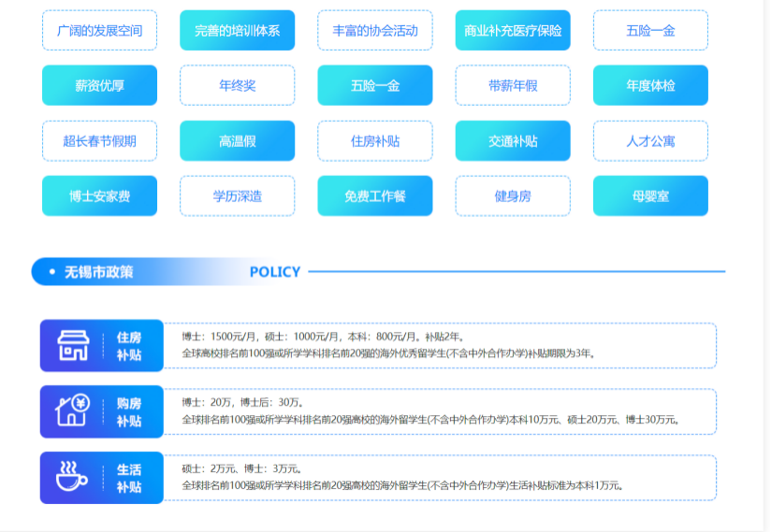Click the 商业补充医疗保险 tag
This screenshot has width=771, height=532.
[x=513, y=31]
